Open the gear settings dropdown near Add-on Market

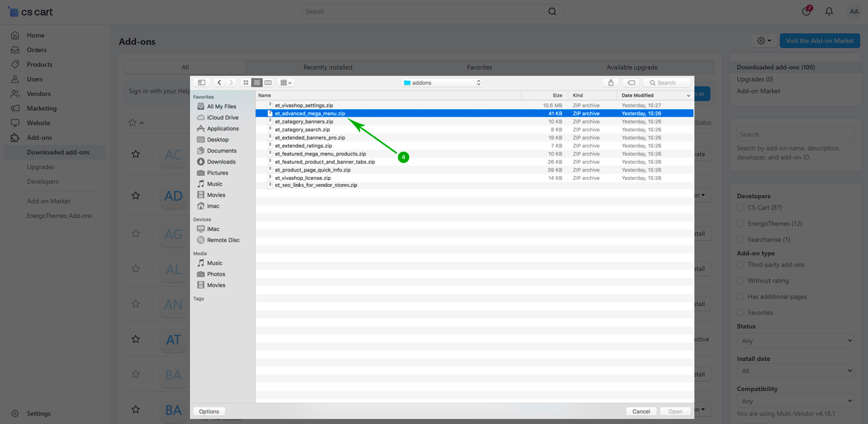coord(763,41)
